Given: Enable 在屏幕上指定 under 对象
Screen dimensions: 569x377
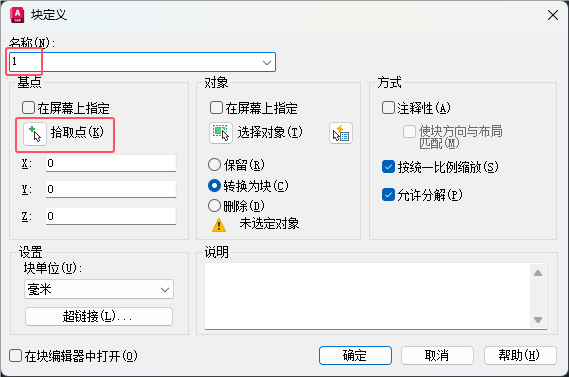Looking at the screenshot, I should coord(216,108).
